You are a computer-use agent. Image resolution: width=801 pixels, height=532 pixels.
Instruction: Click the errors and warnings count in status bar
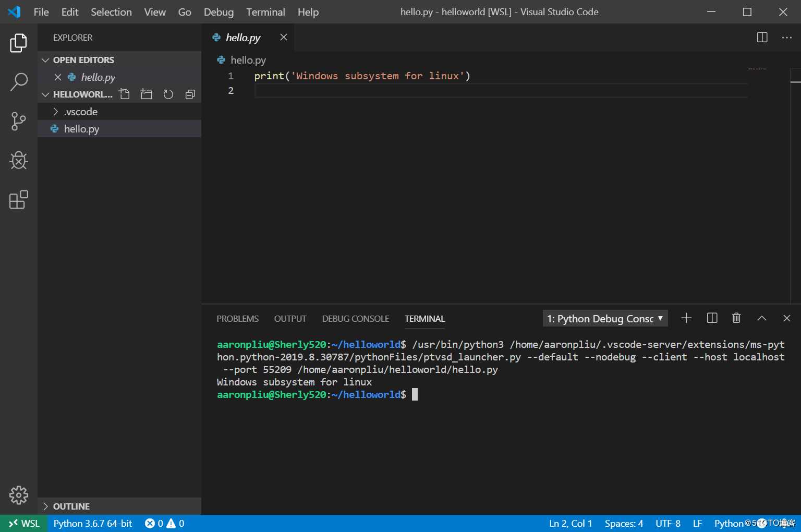click(x=164, y=523)
